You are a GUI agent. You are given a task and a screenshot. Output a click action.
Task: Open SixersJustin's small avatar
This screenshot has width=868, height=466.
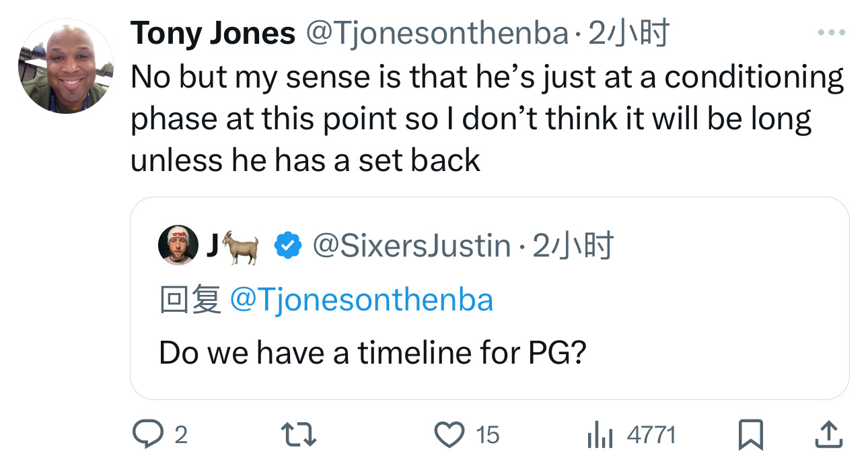pos(178,246)
